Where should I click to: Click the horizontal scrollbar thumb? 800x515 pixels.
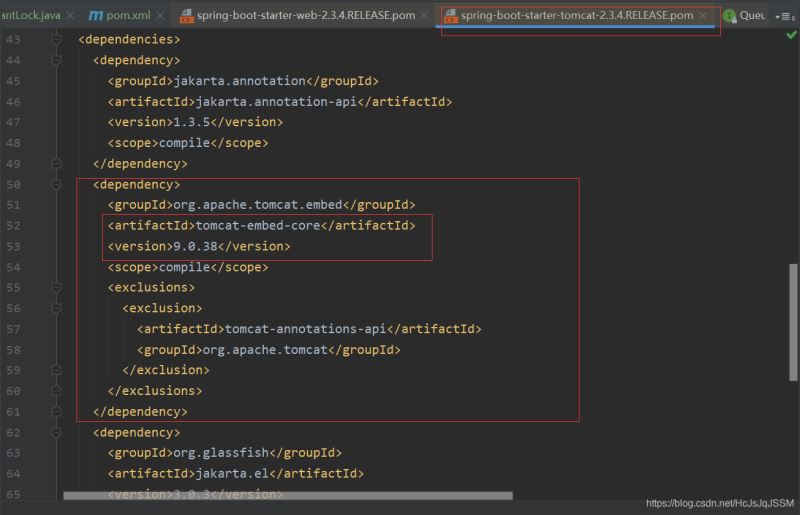pos(288,496)
